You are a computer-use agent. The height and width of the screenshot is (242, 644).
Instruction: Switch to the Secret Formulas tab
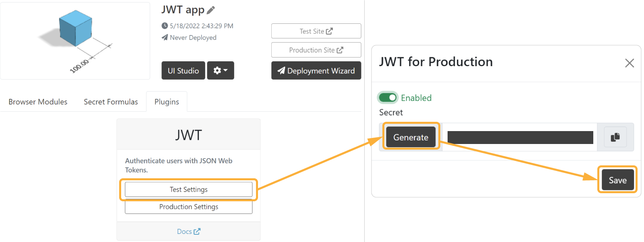[x=111, y=102]
